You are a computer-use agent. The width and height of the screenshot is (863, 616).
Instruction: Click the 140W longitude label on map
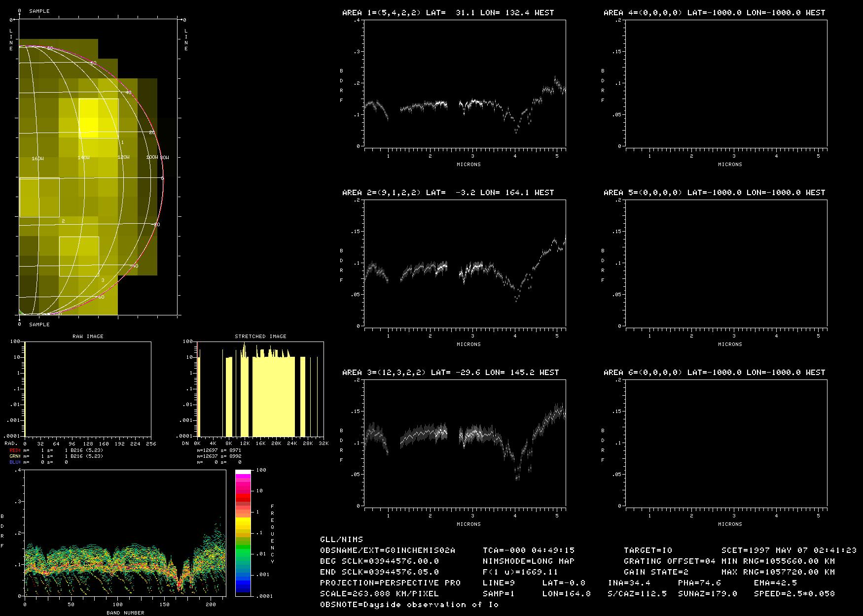[x=83, y=158]
